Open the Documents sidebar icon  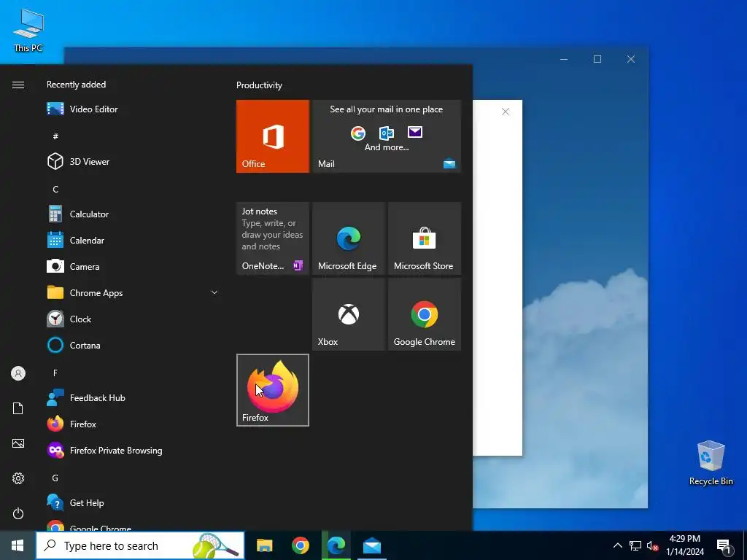click(18, 408)
